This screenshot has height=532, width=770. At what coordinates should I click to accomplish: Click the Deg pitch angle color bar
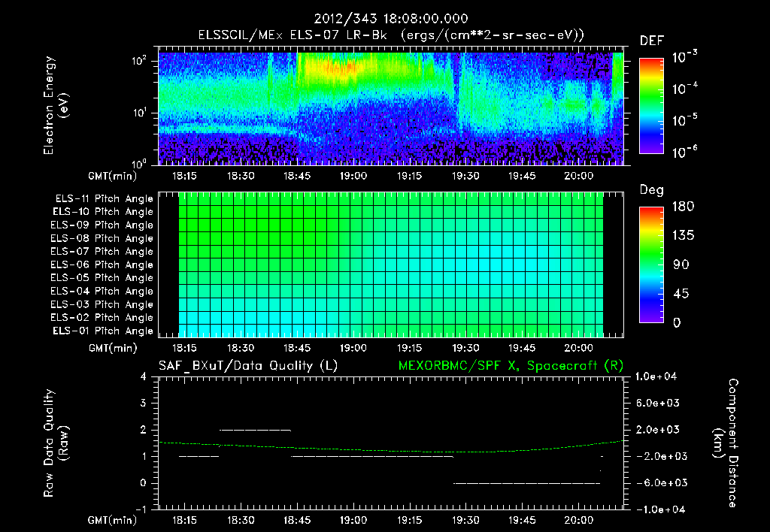651,264
